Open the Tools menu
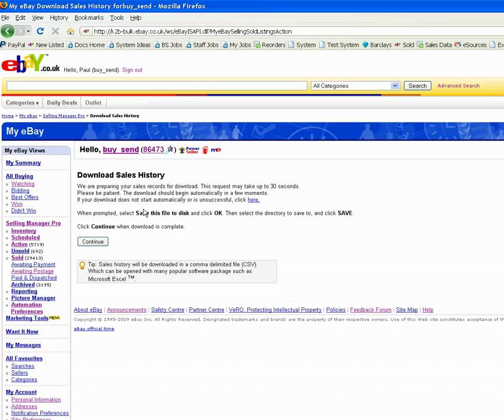 coord(117,17)
